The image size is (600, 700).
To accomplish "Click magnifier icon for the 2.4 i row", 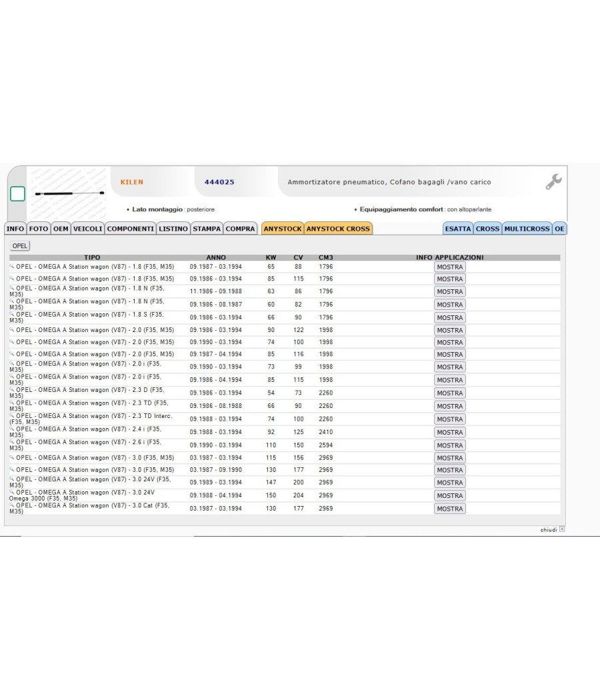I will tap(12, 429).
